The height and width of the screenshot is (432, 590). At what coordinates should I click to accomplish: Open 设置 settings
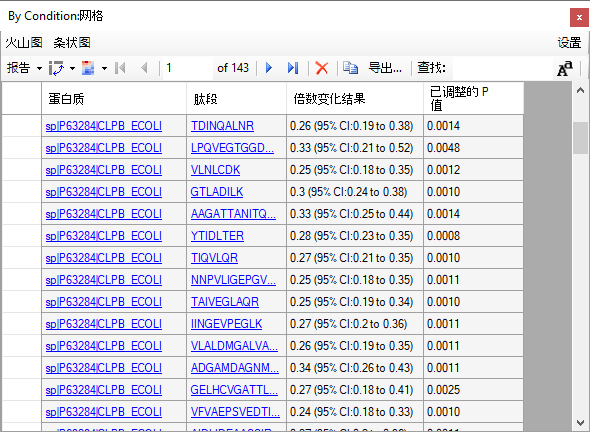coord(569,43)
